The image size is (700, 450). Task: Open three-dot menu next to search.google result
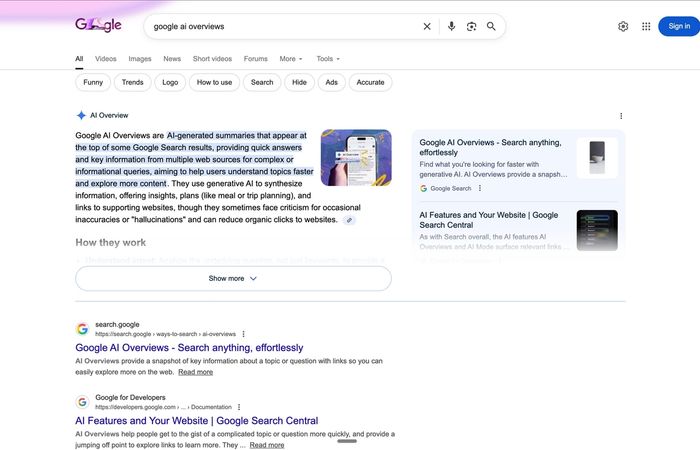(x=243, y=334)
